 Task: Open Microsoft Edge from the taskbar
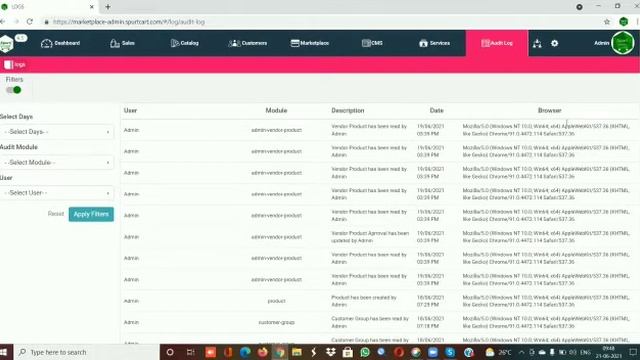click(x=245, y=352)
